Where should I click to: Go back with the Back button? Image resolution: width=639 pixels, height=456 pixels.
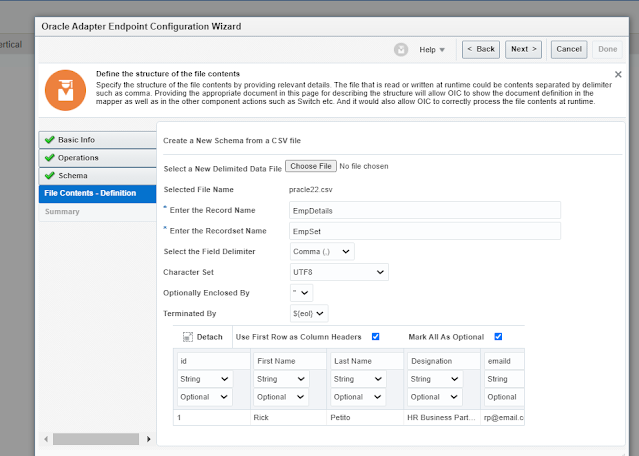481,49
